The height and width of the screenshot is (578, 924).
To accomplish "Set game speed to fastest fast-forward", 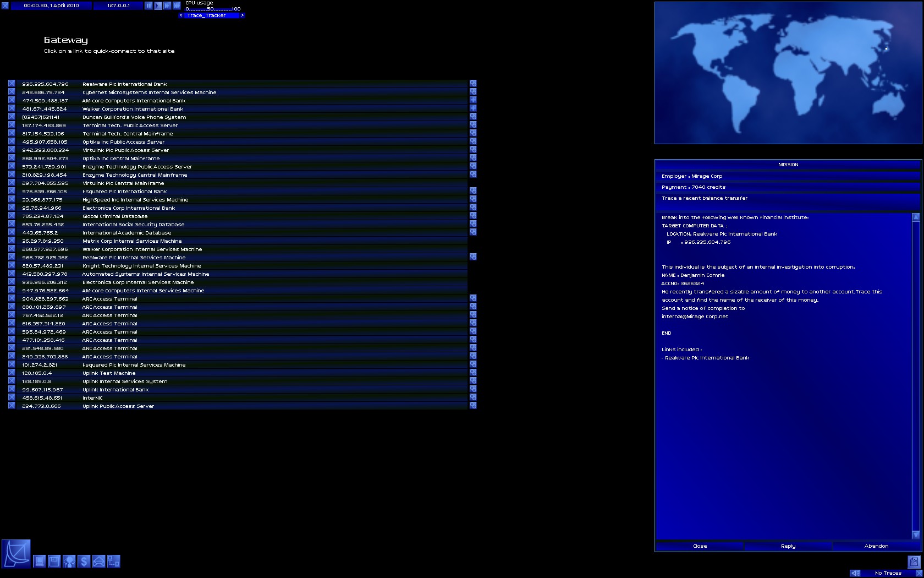I will pyautogui.click(x=177, y=6).
